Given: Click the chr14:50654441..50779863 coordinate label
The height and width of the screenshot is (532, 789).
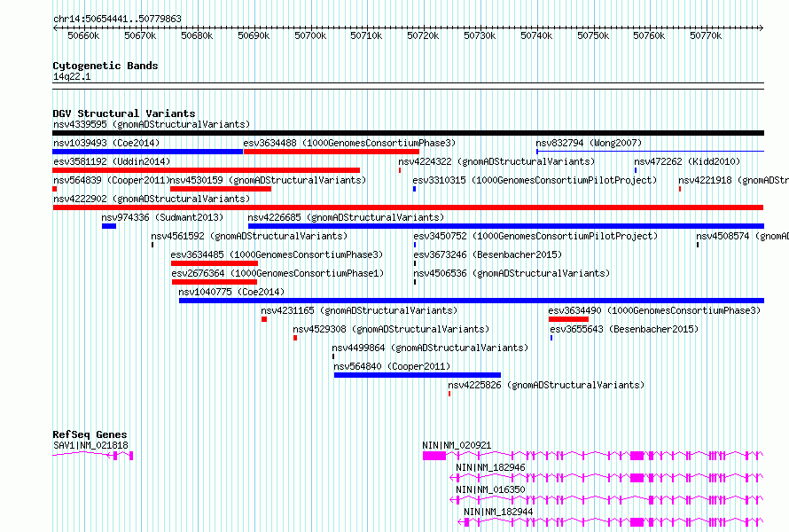Looking at the screenshot, I should 117,20.
